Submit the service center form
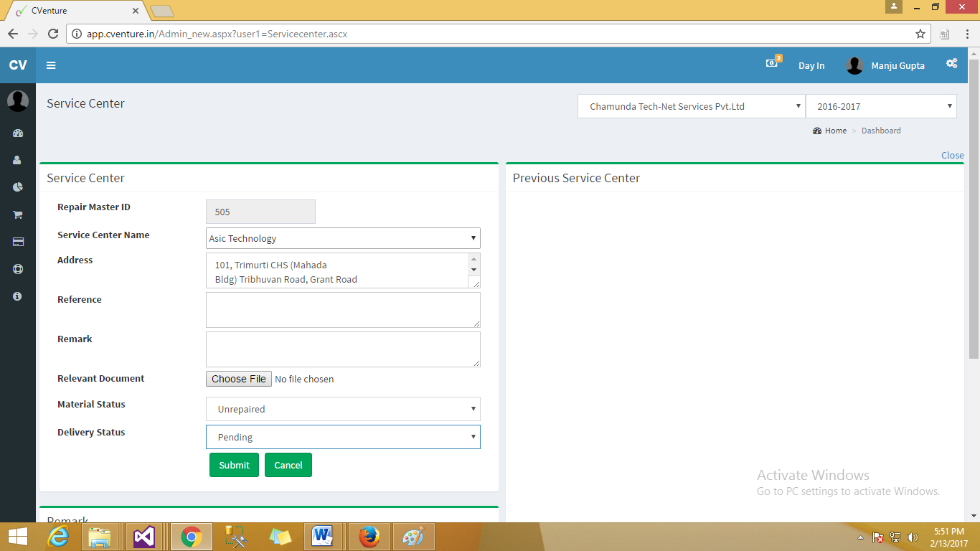Image resolution: width=980 pixels, height=551 pixels. pos(234,465)
